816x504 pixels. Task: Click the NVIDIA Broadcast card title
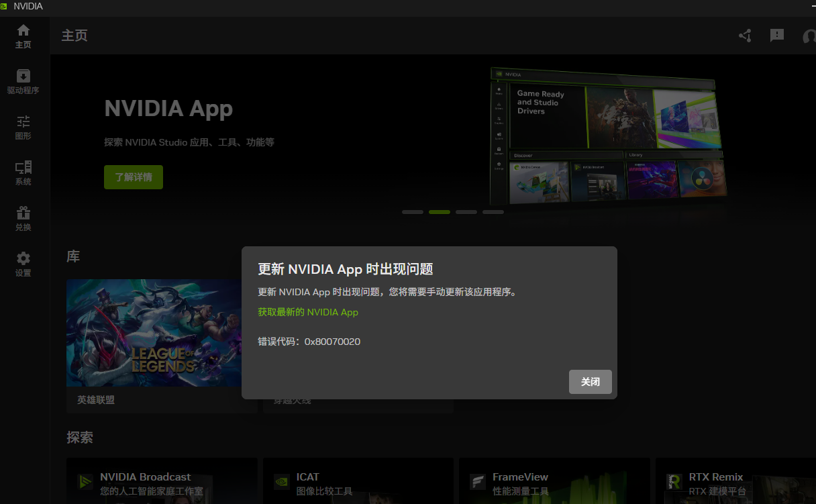click(x=146, y=476)
